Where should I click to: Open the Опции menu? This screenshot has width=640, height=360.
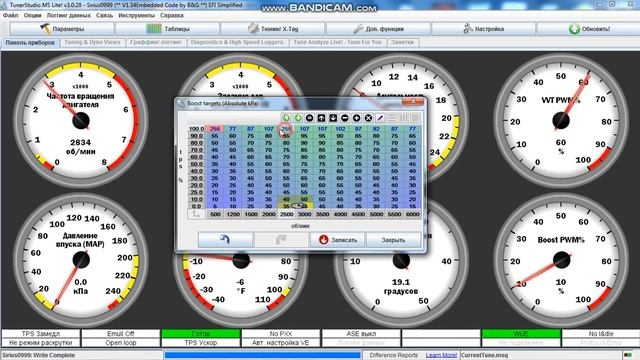pos(33,16)
